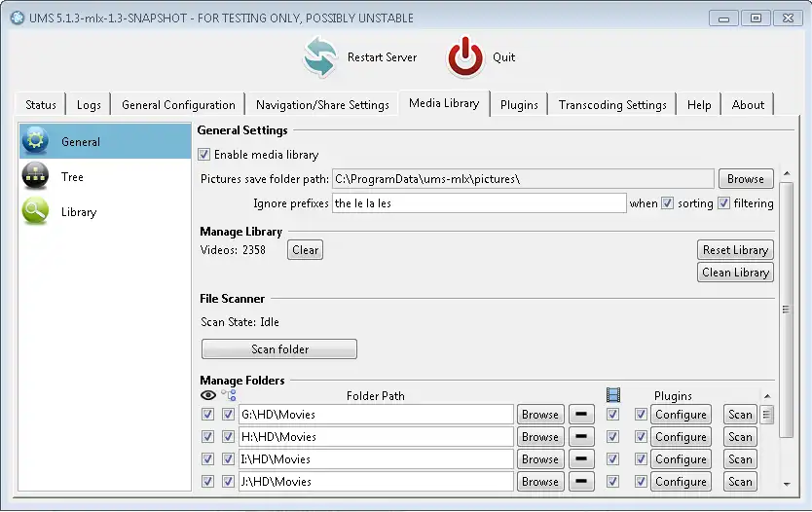Toggle the sorting checkbox
812x512 pixels.
[668, 202]
